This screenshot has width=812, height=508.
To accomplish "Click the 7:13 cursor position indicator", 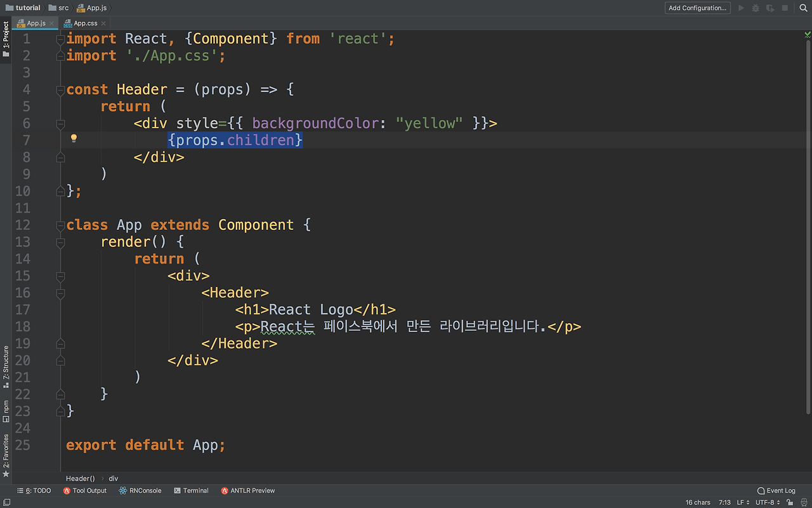I will (724, 502).
